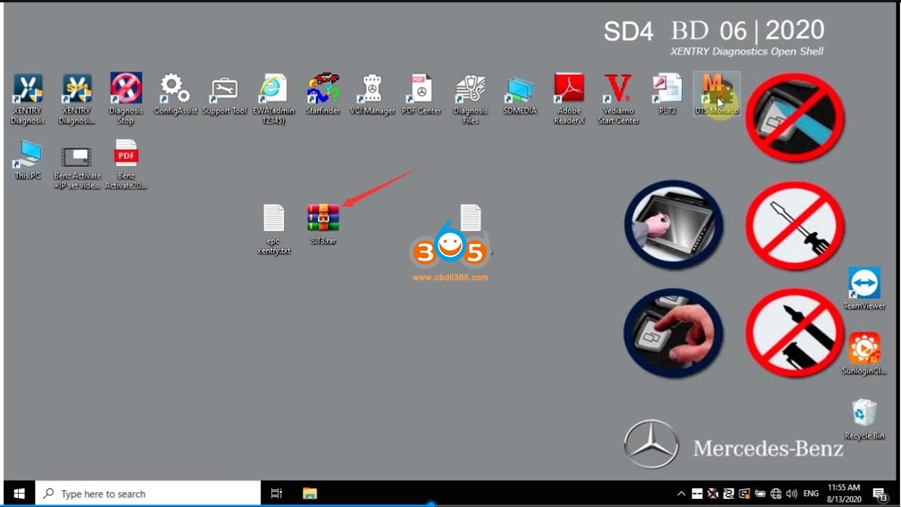Select the 8.13.rar archive file
The width and height of the screenshot is (901, 507).
coord(323,224)
